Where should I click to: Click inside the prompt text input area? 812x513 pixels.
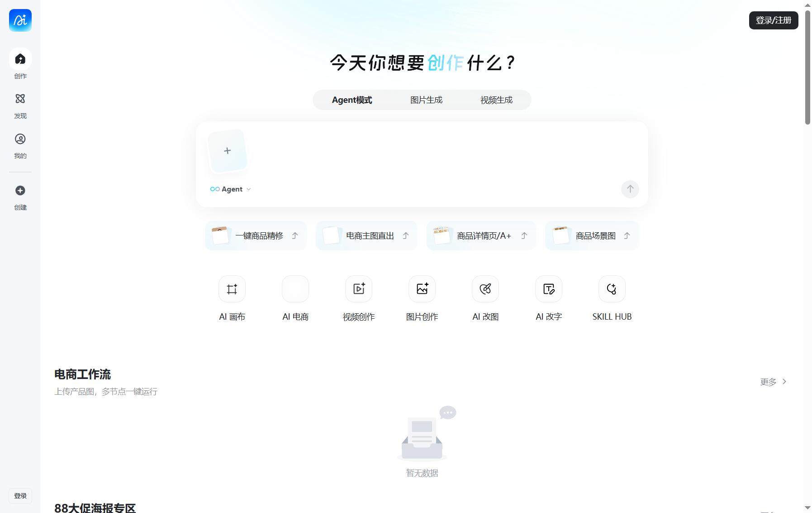443,152
